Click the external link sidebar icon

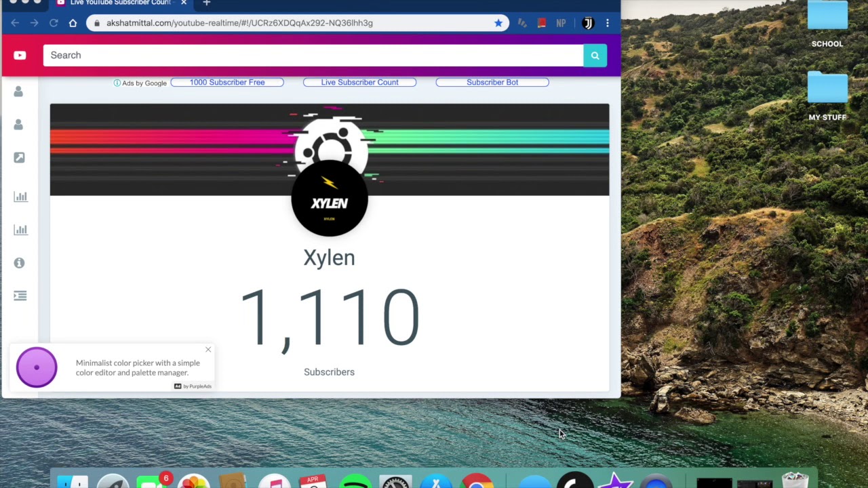point(19,157)
